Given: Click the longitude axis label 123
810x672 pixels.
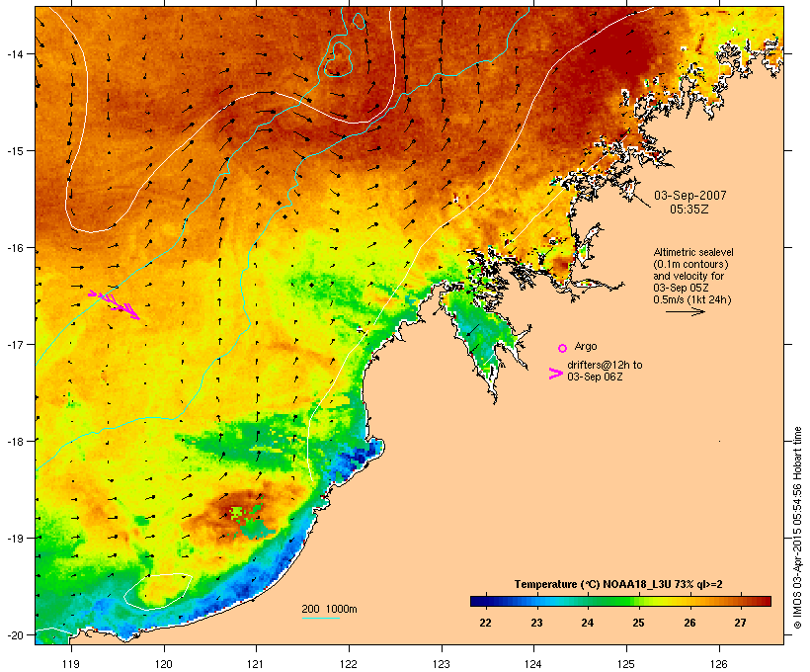Looking at the screenshot, I should 442,664.
